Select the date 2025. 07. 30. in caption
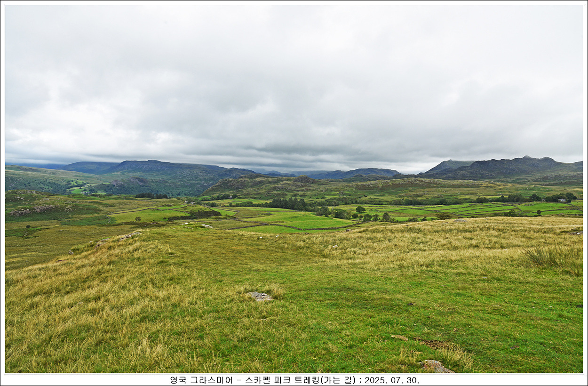This screenshot has height=386, width=588. [392, 380]
